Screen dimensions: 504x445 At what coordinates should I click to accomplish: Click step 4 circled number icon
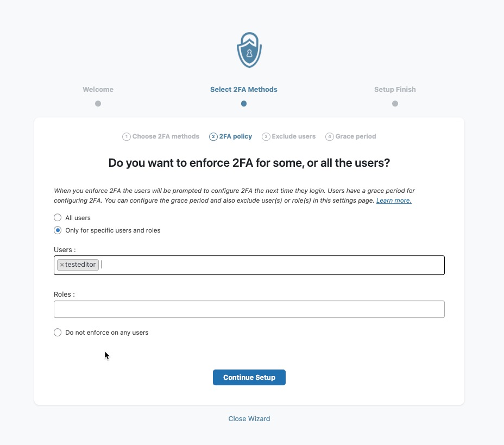[x=330, y=137]
